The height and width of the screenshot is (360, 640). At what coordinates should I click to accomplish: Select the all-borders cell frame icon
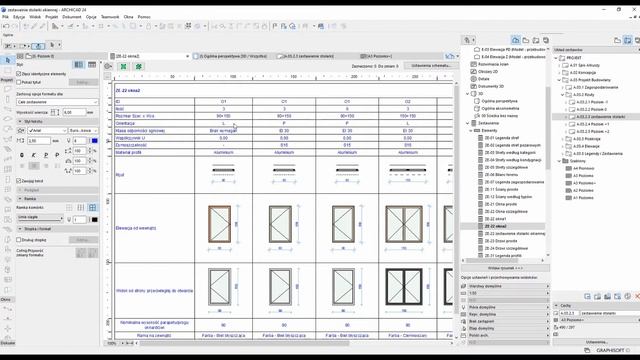93,208
